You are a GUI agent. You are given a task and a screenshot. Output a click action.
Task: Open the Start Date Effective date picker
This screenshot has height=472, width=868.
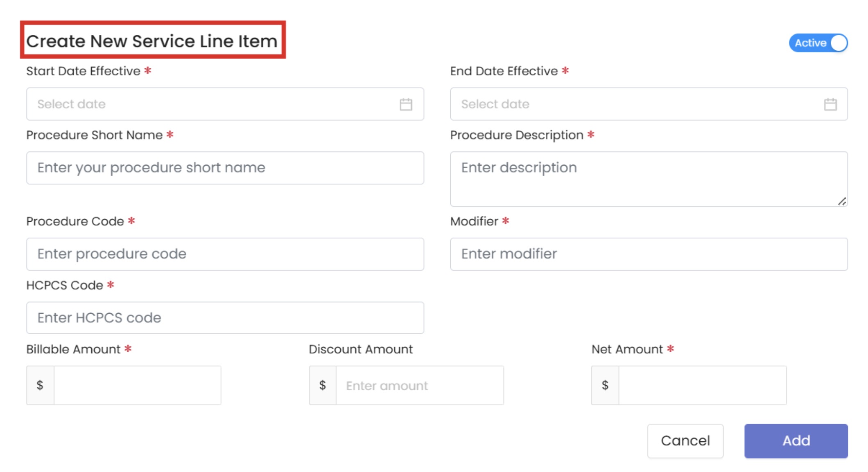[213, 104]
